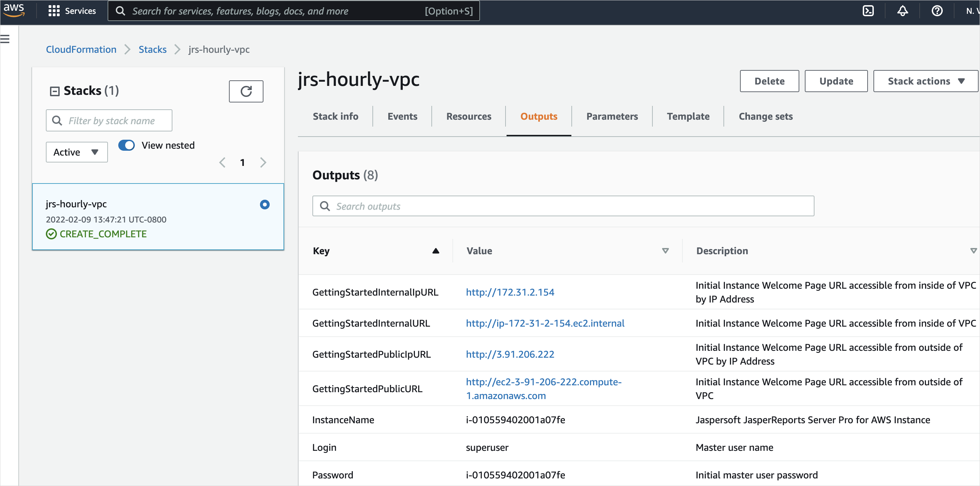Toggle the View nested switch
This screenshot has height=486, width=980.
pos(127,145)
